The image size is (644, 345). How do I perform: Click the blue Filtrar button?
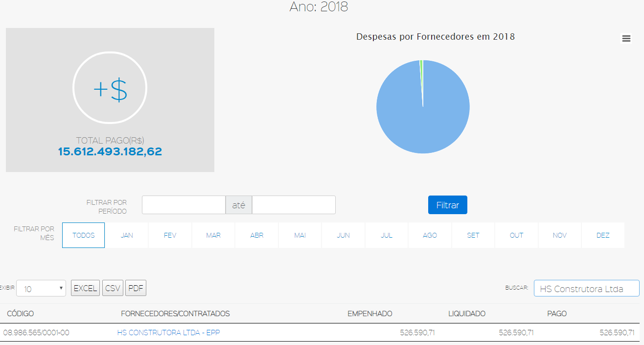coord(448,205)
